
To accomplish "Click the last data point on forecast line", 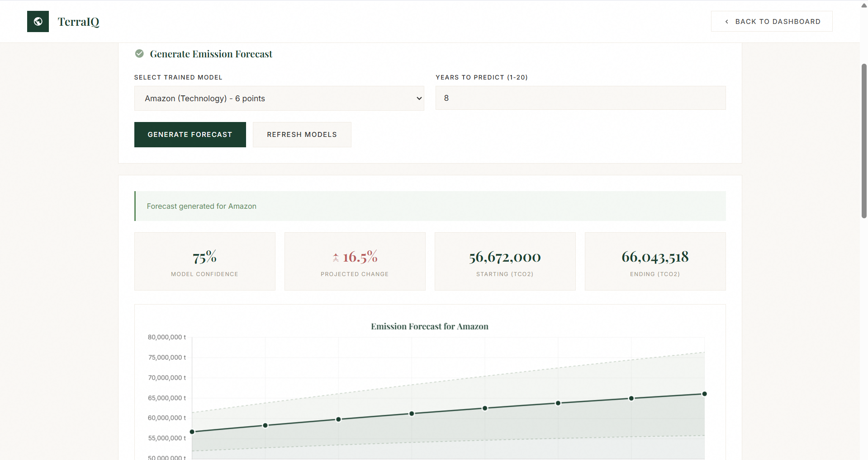I will click(704, 394).
